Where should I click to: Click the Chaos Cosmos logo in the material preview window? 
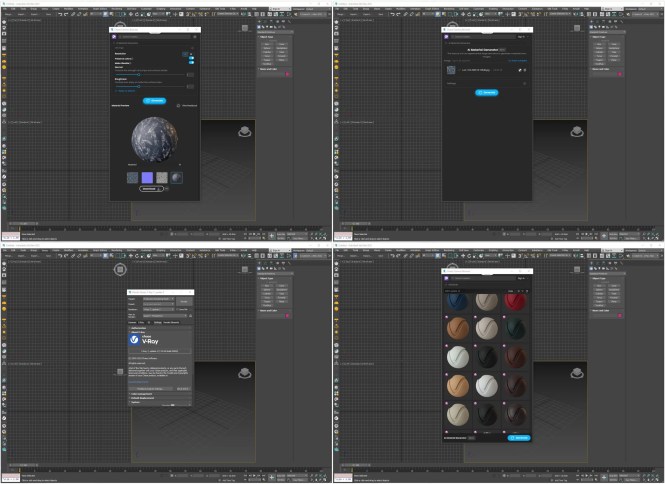click(x=114, y=37)
